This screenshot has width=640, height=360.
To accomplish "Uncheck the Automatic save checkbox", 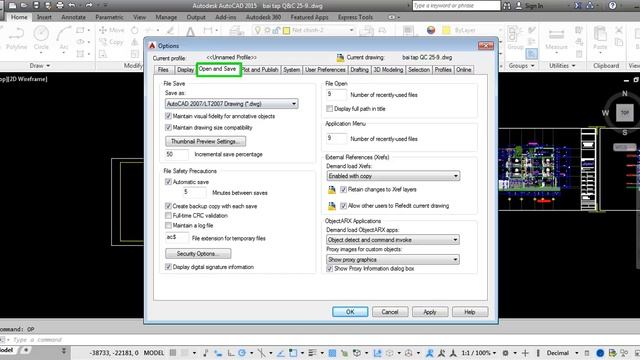I will [x=168, y=182].
